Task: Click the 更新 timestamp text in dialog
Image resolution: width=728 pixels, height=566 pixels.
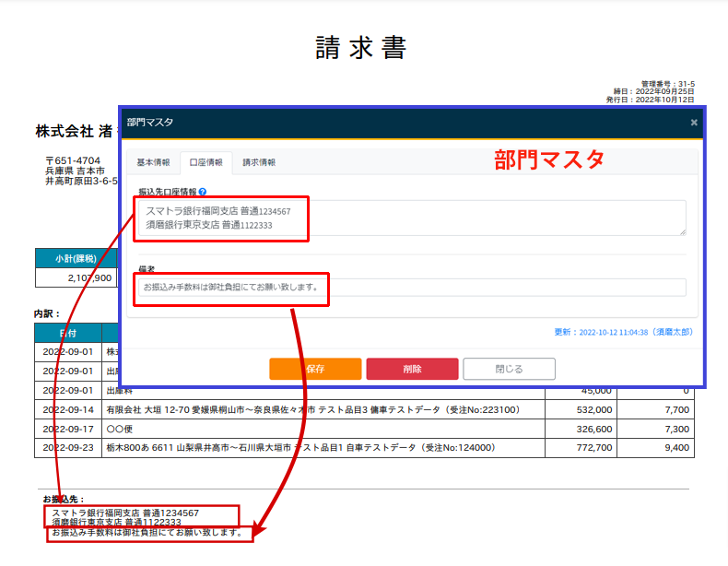Action: tap(623, 332)
